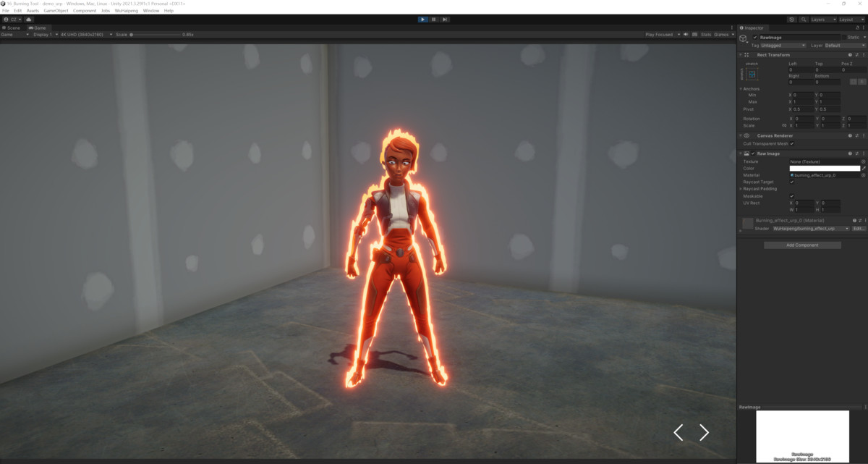868x464 pixels.
Task: Open the material section more options menu
Action: (x=865, y=221)
